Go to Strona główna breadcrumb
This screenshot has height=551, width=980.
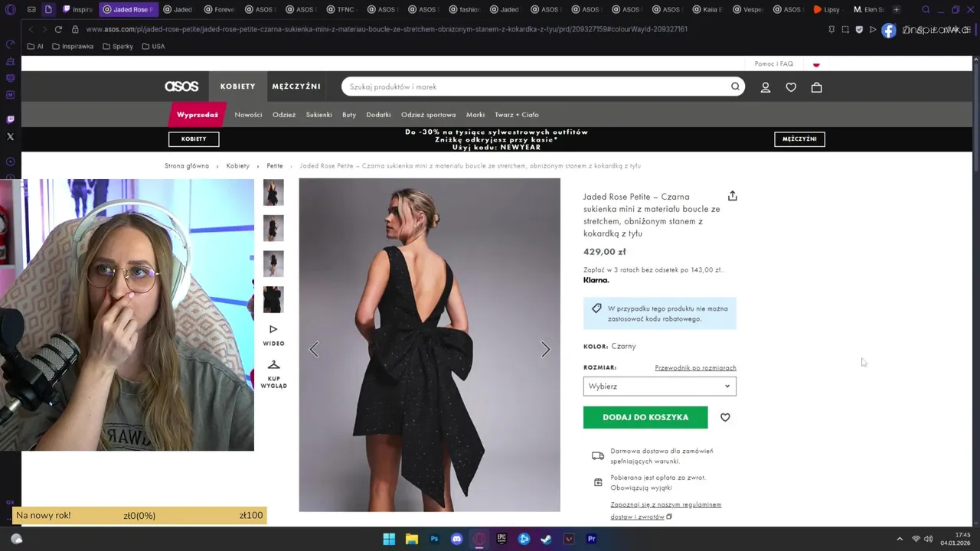pyautogui.click(x=187, y=166)
